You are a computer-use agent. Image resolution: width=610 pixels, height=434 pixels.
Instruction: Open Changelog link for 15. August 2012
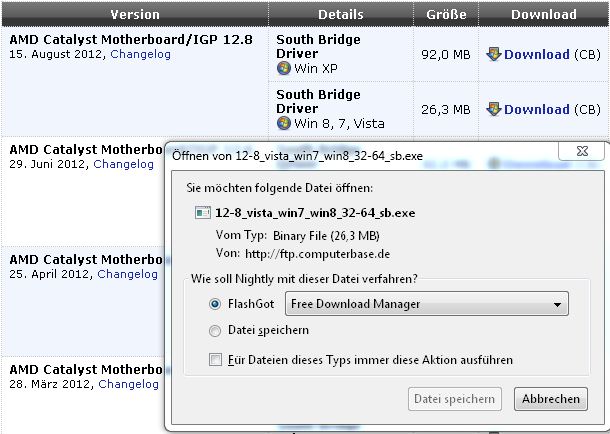click(x=140, y=54)
